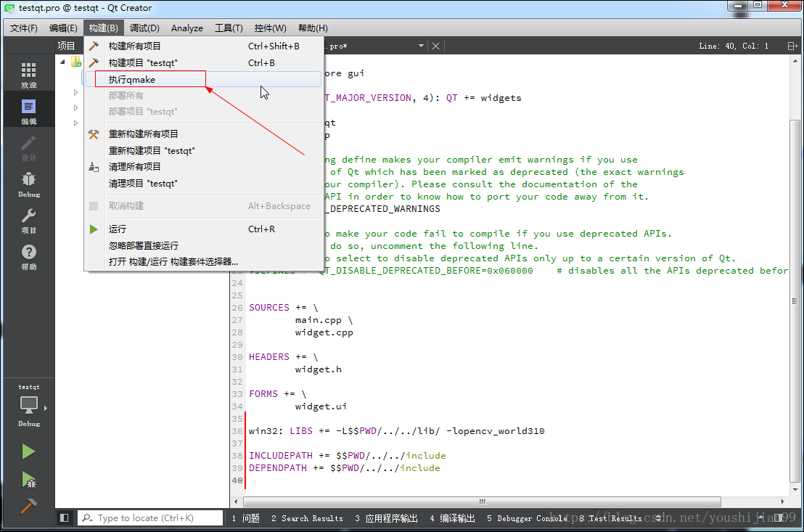Select 构建项目 "testqt" menu entry
804x532 pixels.
click(x=204, y=62)
